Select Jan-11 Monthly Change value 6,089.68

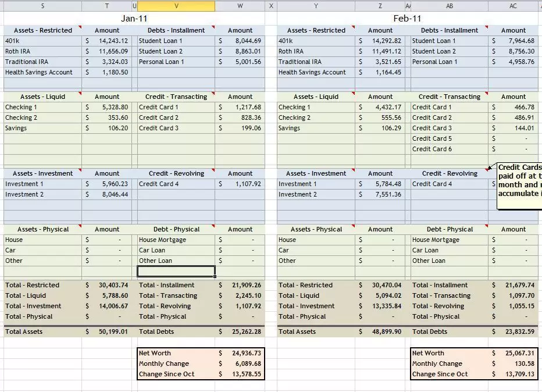tap(240, 364)
